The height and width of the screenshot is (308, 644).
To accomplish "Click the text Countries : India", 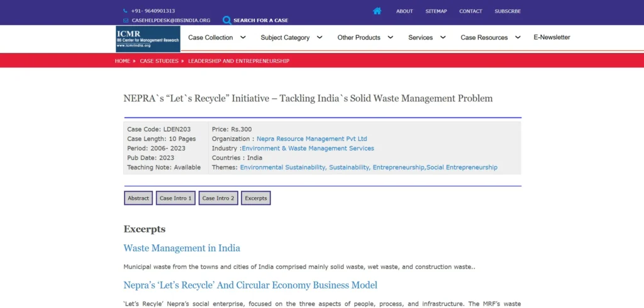I will (x=237, y=158).
